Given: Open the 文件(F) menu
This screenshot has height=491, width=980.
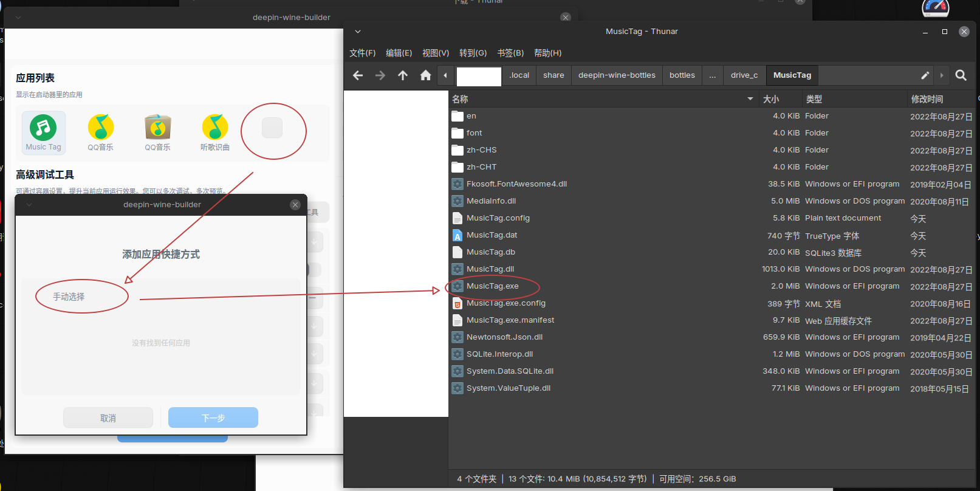Looking at the screenshot, I should (x=363, y=53).
